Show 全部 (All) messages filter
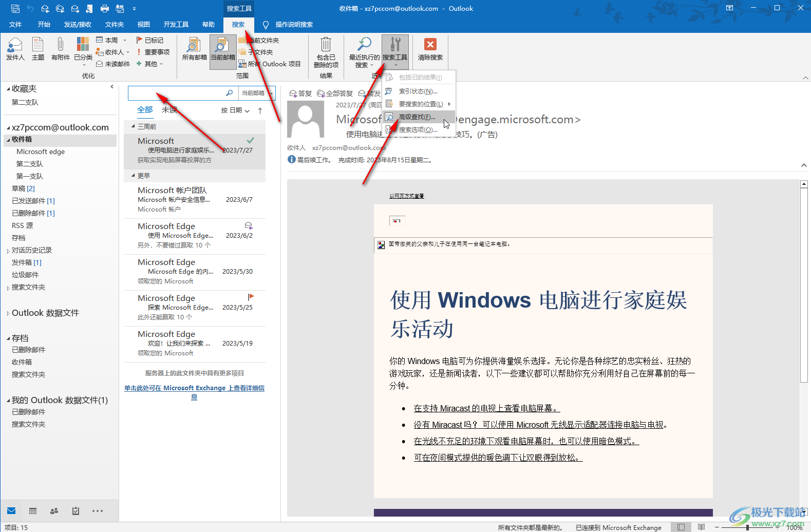The width and height of the screenshot is (811, 532). 145,109
